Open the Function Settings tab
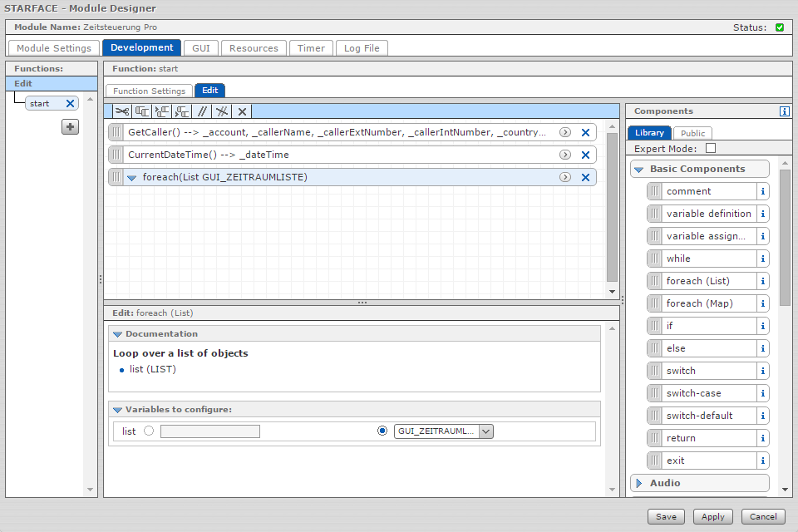Screen dimensions: 798x532 tap(149, 91)
